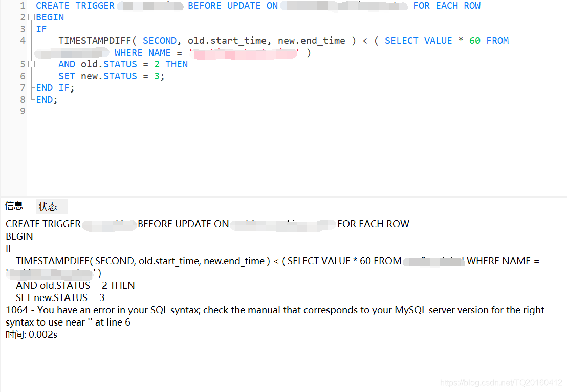The height and width of the screenshot is (392, 567).
Task: Collapse the fold marker on line 5
Action: [31, 64]
